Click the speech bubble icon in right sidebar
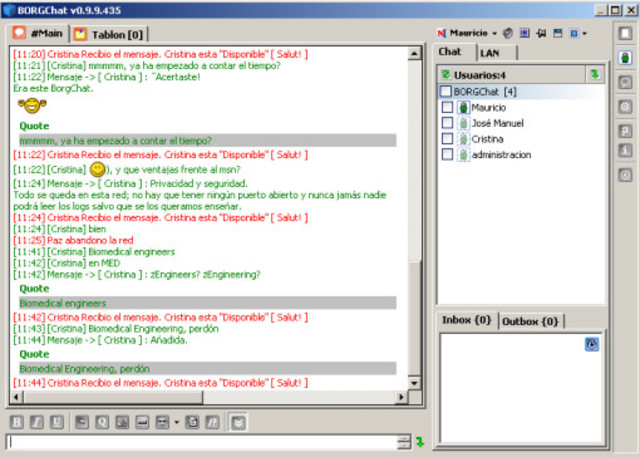This screenshot has width=640, height=457. point(625,82)
